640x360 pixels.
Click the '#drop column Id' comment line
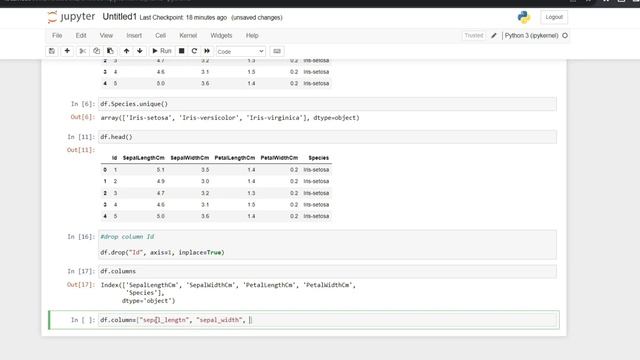tap(127, 237)
